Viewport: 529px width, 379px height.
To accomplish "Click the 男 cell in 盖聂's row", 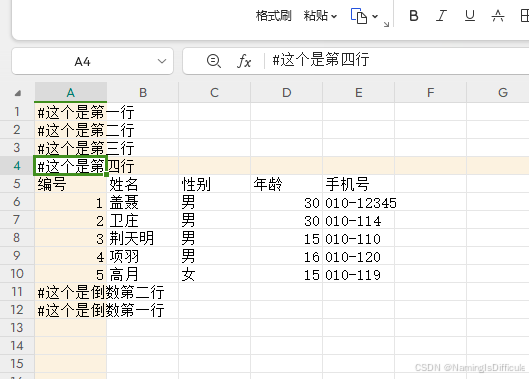I will pyautogui.click(x=215, y=202).
